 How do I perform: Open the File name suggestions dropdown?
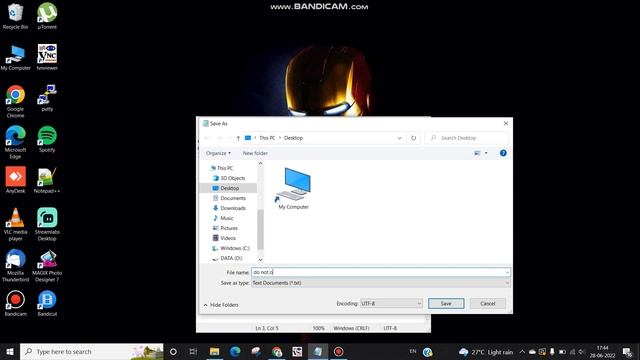pos(507,272)
